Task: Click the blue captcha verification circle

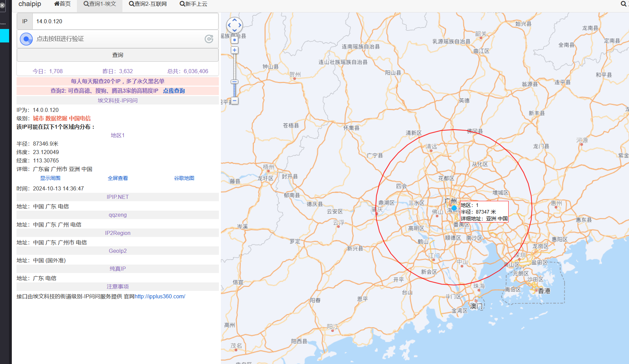Action: (26, 39)
